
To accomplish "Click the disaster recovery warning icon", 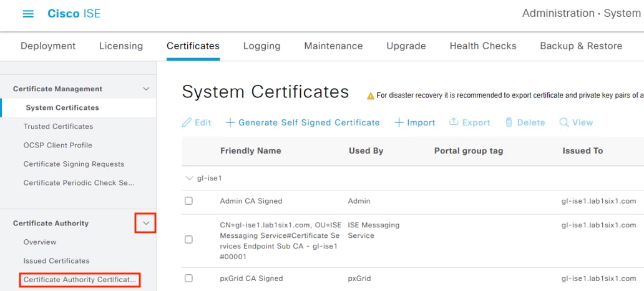I will tap(371, 96).
